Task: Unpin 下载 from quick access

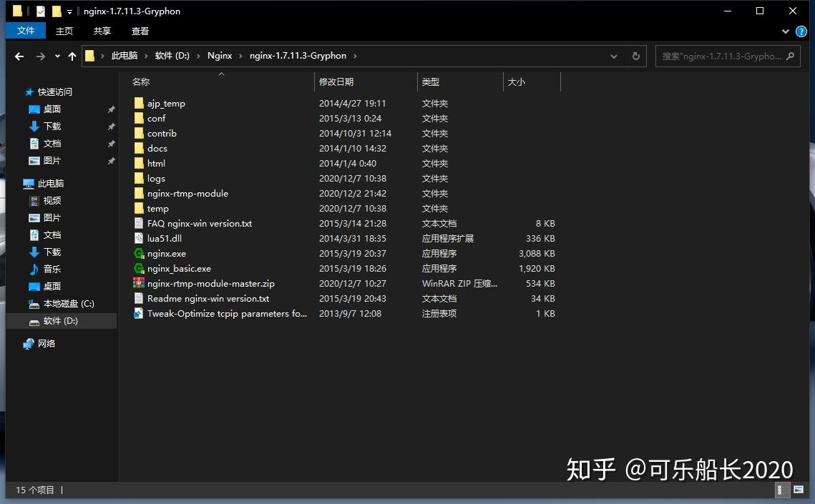Action: pyautogui.click(x=112, y=126)
